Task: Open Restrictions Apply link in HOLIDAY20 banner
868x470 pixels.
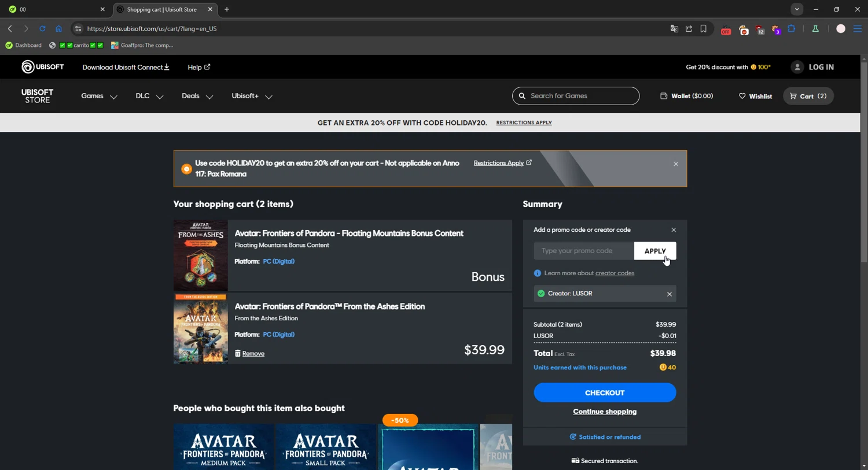Action: click(x=502, y=163)
